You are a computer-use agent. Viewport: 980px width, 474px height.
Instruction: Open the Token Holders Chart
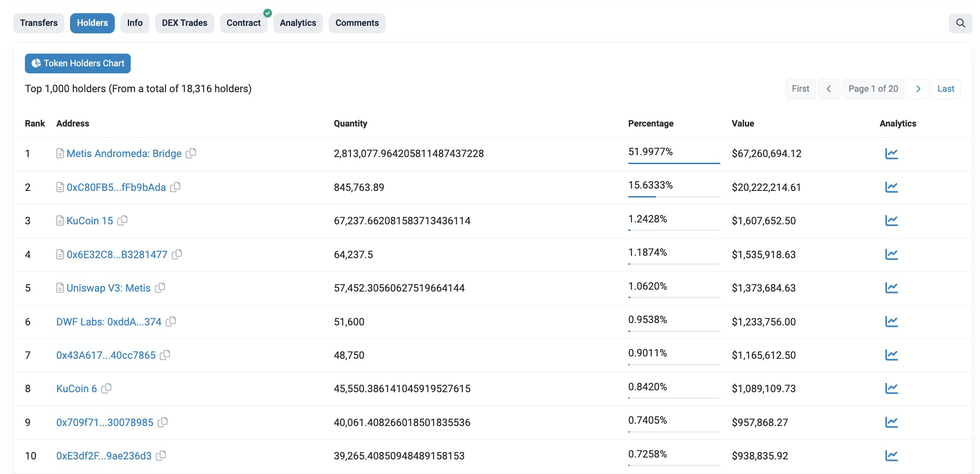coord(78,63)
